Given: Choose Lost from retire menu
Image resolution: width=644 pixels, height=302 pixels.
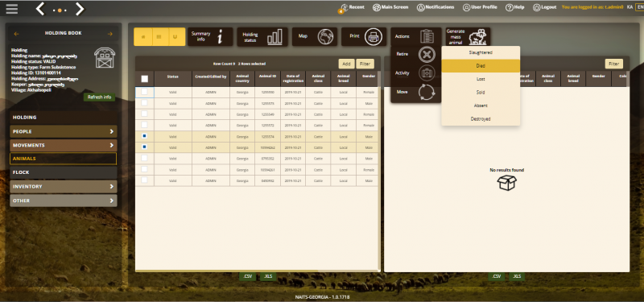Looking at the screenshot, I should coord(481,79).
